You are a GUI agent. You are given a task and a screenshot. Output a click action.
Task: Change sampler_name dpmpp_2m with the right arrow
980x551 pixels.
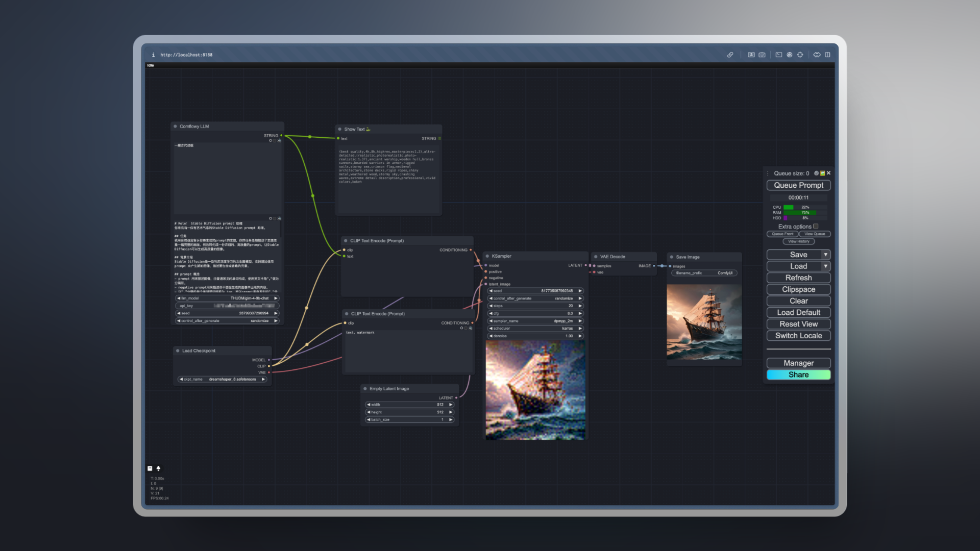pyautogui.click(x=580, y=321)
